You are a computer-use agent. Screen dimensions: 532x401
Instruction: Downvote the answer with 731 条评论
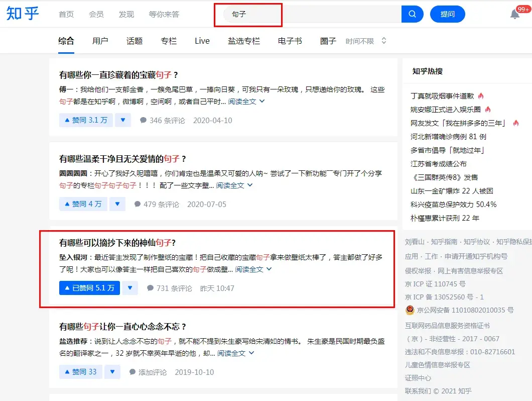[x=130, y=288]
